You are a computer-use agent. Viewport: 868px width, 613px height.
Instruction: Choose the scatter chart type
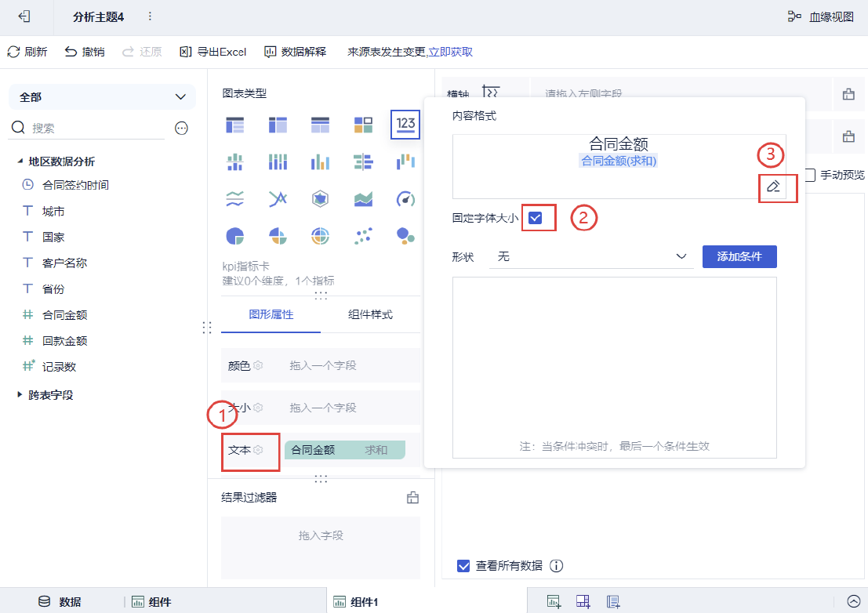click(363, 236)
